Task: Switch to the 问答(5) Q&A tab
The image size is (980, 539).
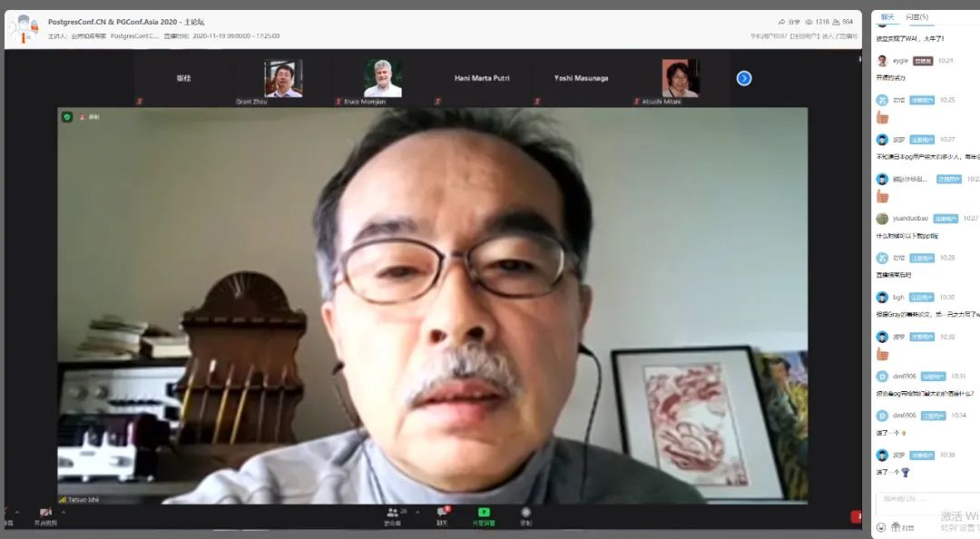Action: (916, 17)
